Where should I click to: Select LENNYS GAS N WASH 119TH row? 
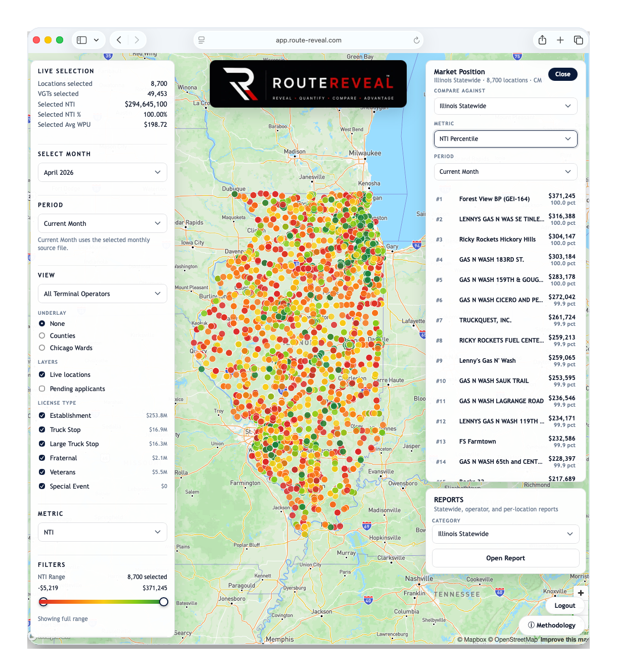pos(505,421)
